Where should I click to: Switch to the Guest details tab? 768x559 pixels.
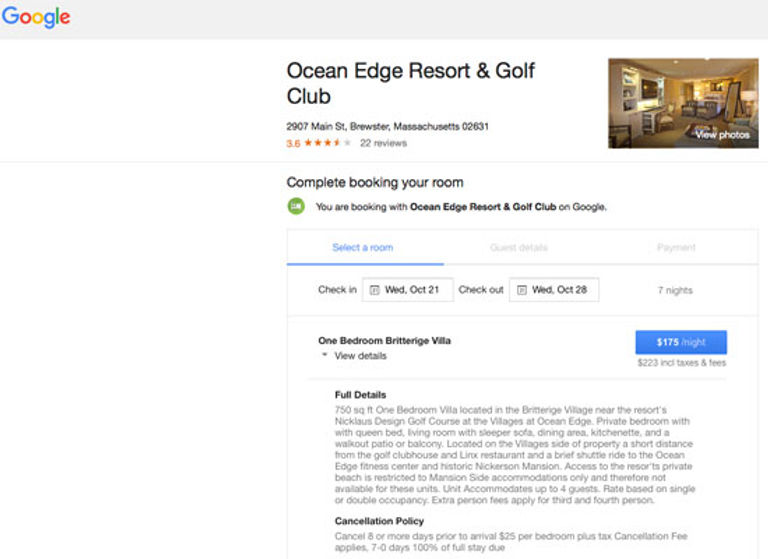pyautogui.click(x=519, y=247)
